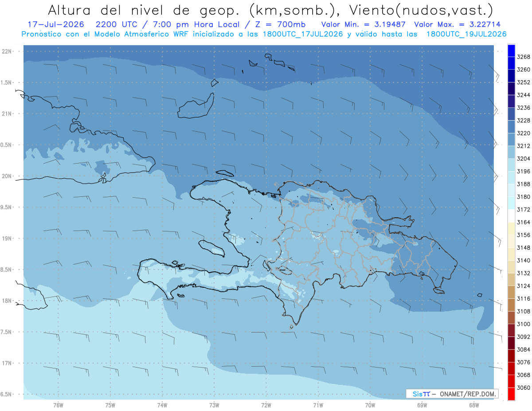Image resolution: width=532 pixels, height=411 pixels.
Task: Click the WRF forecast initialization subtitle line
Action: point(264,34)
